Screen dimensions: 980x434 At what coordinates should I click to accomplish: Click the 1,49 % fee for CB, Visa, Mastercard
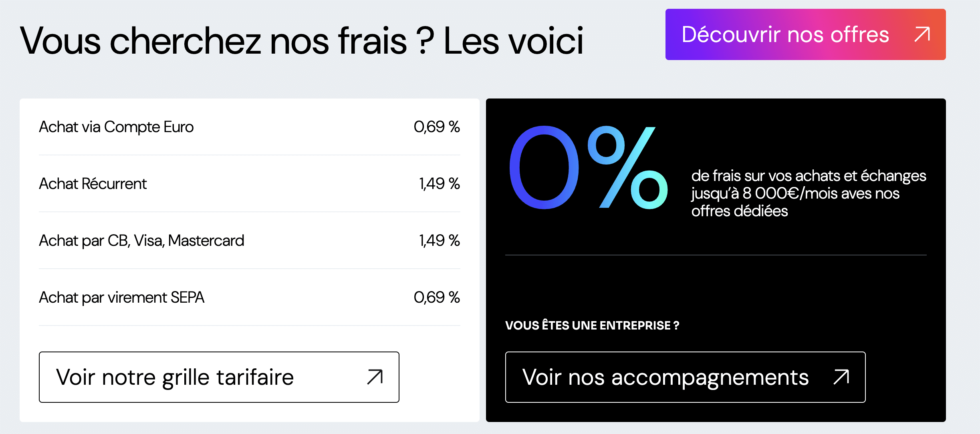(x=439, y=241)
